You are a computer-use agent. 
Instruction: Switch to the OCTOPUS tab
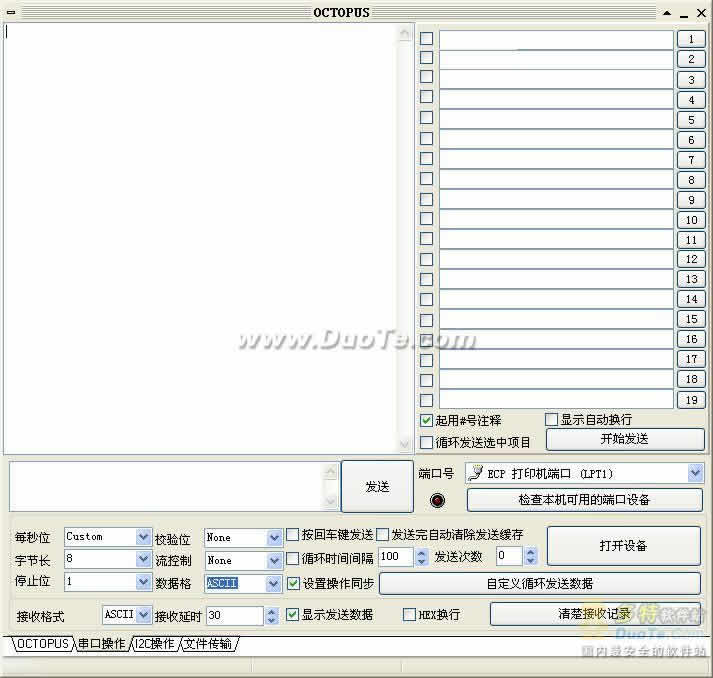tap(43, 644)
